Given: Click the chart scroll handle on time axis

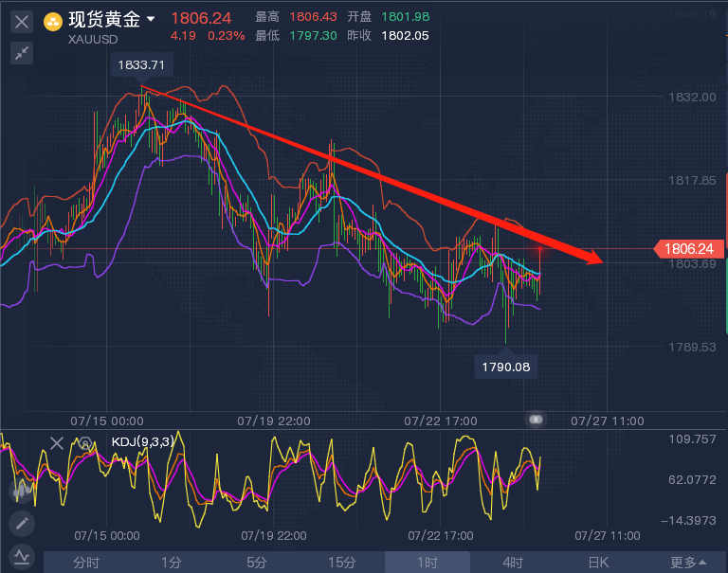Looking at the screenshot, I should pos(536,419).
